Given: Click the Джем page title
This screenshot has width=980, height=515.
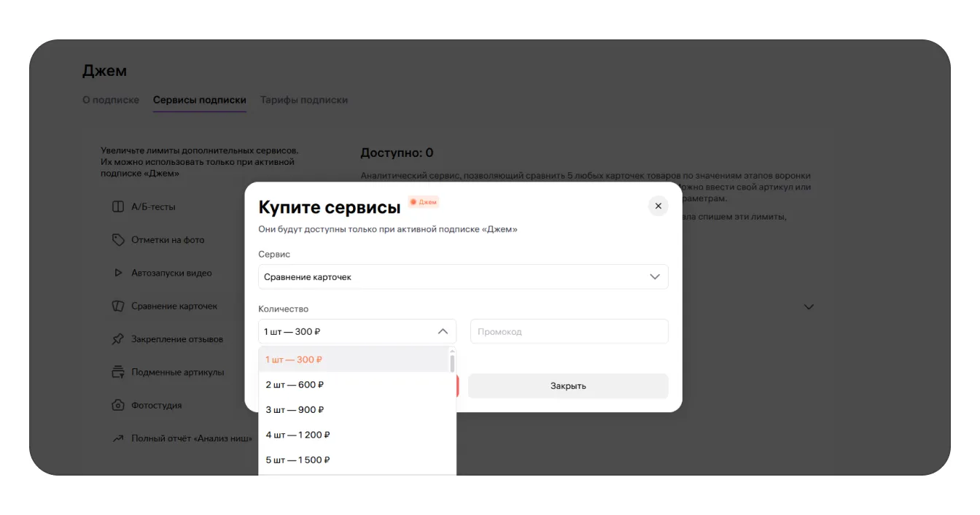Looking at the screenshot, I should coord(104,71).
